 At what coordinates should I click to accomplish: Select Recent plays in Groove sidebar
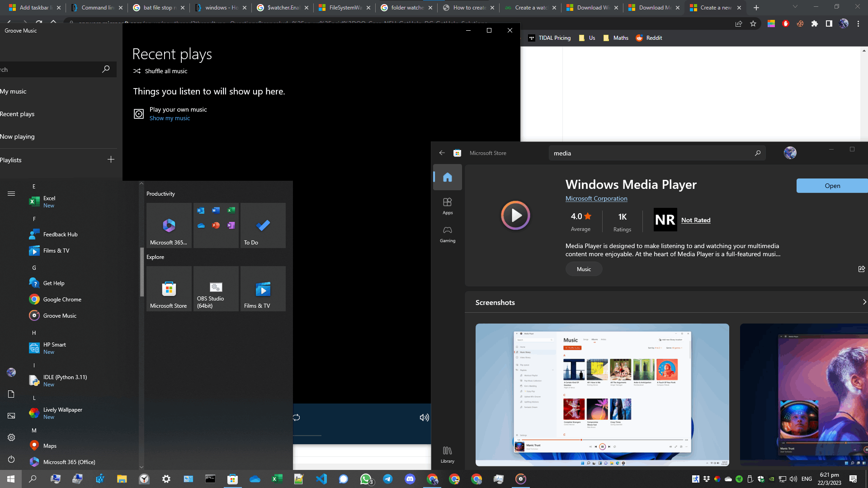(18, 114)
